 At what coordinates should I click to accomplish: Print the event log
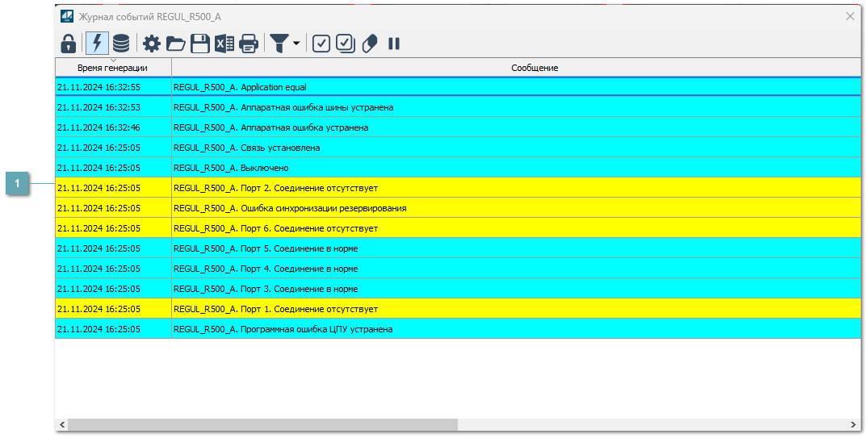[x=249, y=44]
